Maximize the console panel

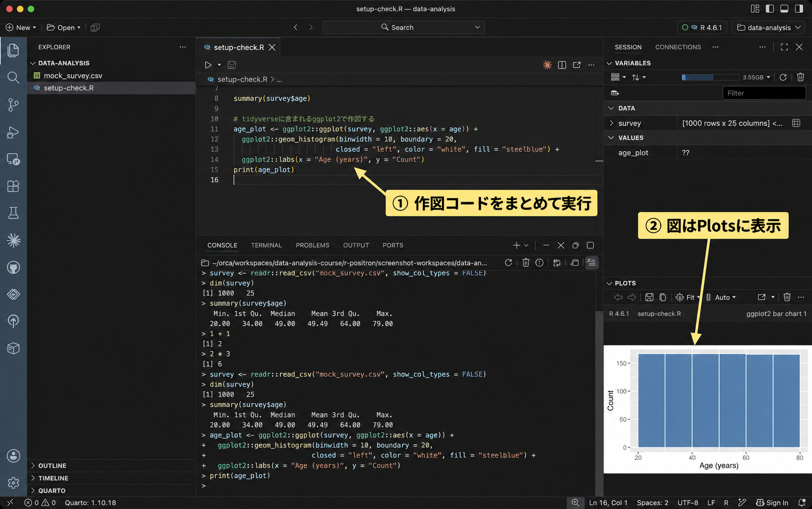tap(590, 246)
